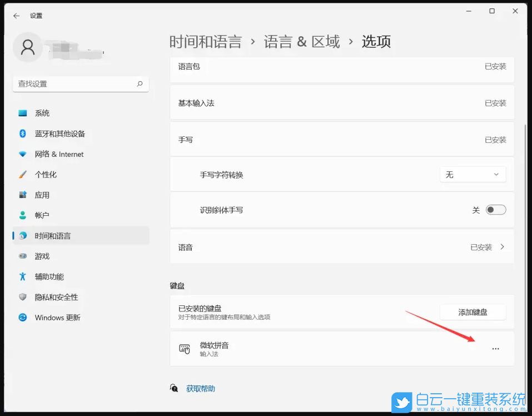Viewport: 532px width, 416px height.
Task: Open the 系统 settings section
Action: [42, 113]
